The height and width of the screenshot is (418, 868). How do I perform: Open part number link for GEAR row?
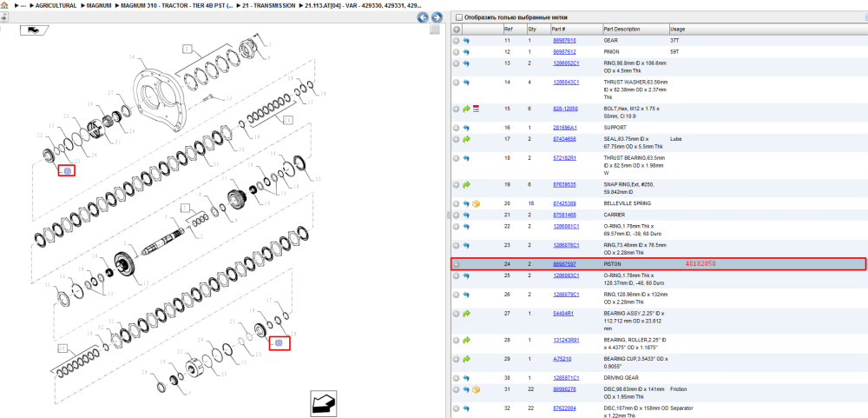pyautogui.click(x=564, y=41)
